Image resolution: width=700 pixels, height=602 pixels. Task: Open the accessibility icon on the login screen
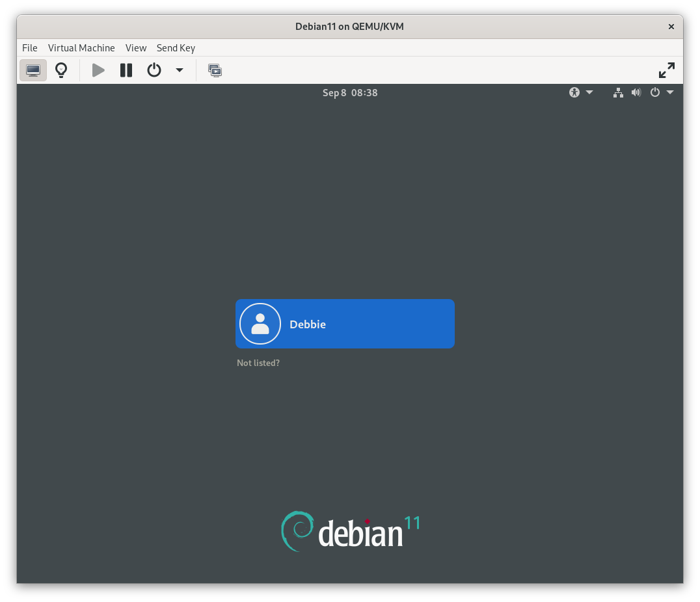573,92
